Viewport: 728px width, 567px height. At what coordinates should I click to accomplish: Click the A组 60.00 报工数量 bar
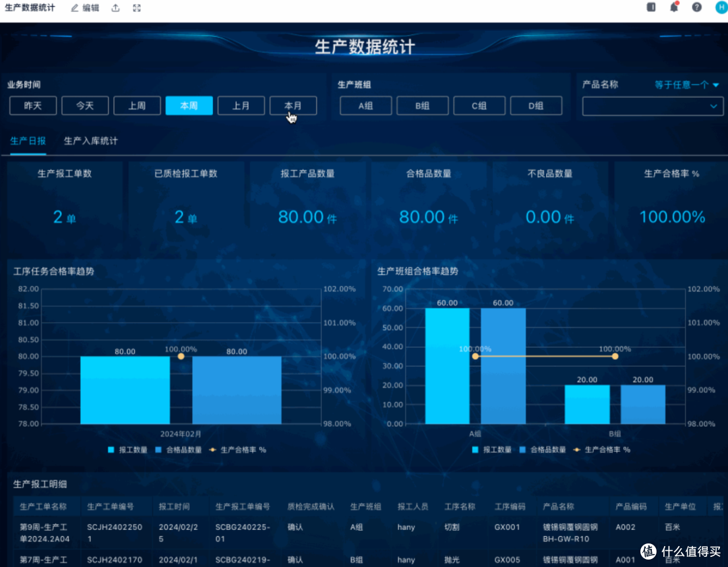point(447,366)
